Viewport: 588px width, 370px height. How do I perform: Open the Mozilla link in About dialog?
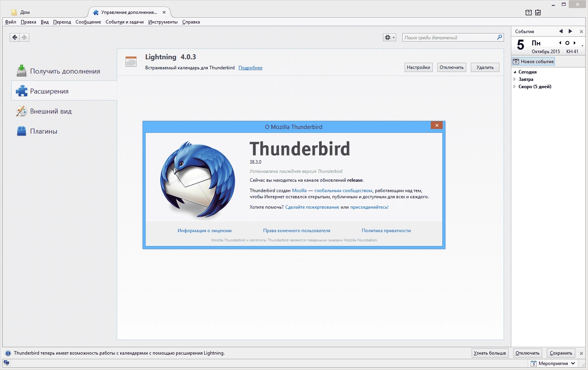click(x=299, y=191)
